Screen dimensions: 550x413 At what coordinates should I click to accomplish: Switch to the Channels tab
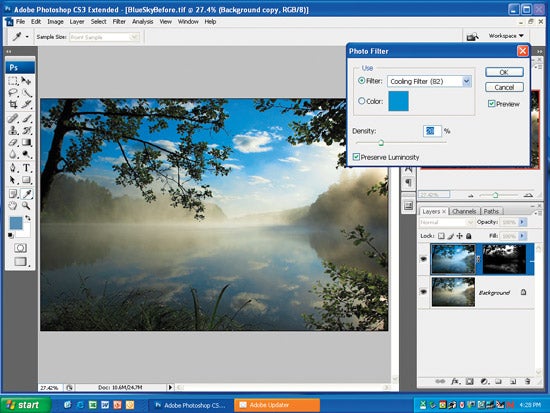(x=464, y=211)
